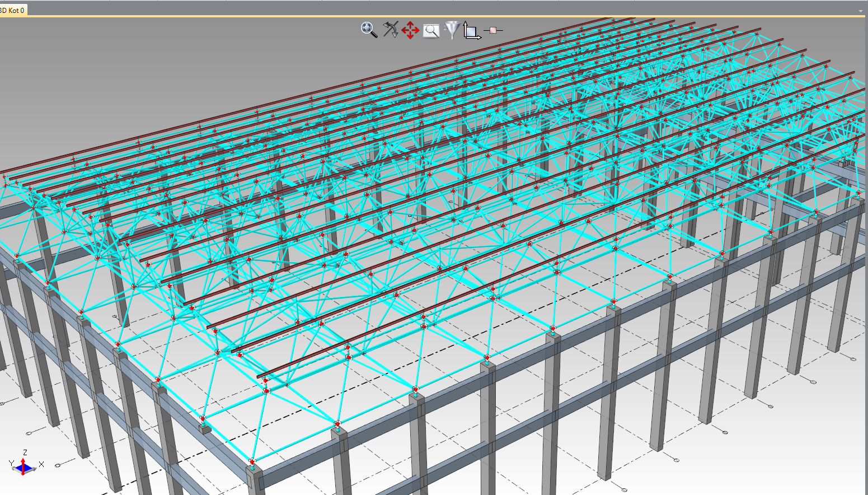Open the funnel filter tool
Image resolution: width=868 pixels, height=495 pixels.
click(452, 30)
